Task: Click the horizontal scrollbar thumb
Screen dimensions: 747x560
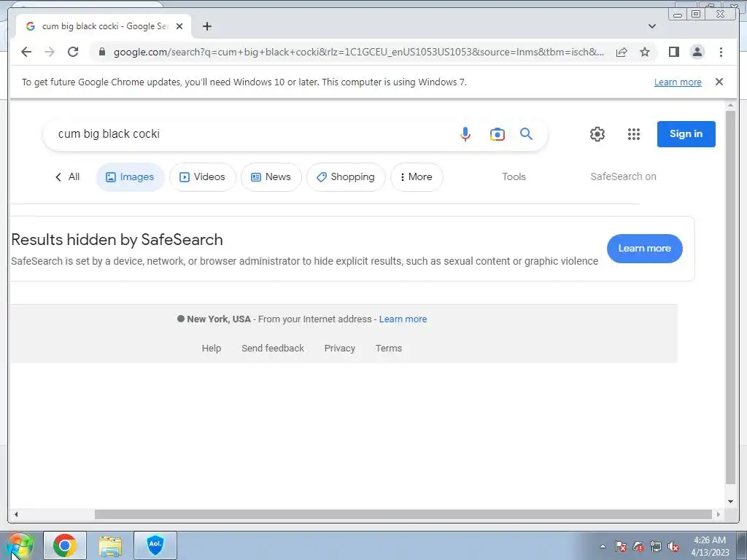Action: (403, 514)
